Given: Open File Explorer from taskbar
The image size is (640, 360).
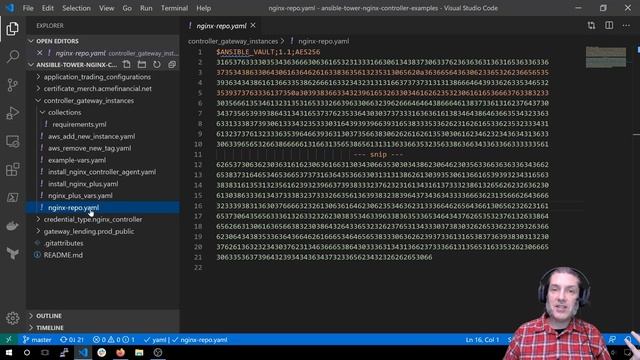Looking at the screenshot, I should point(139,353).
